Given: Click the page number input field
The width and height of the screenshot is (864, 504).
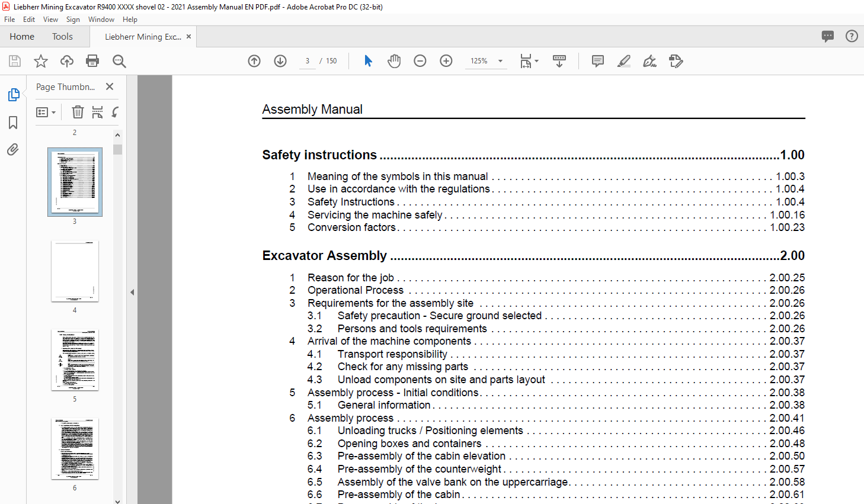Looking at the screenshot, I should (308, 61).
